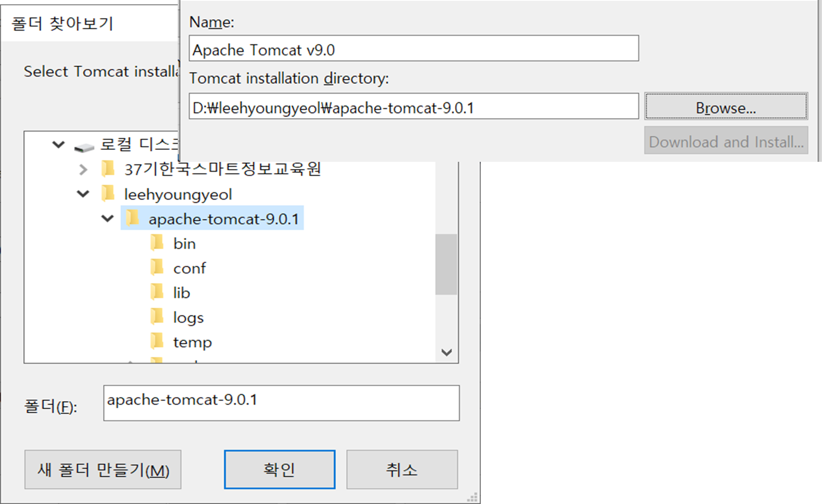Image resolution: width=822 pixels, height=504 pixels.
Task: Select the bin folder
Action: pyautogui.click(x=184, y=244)
